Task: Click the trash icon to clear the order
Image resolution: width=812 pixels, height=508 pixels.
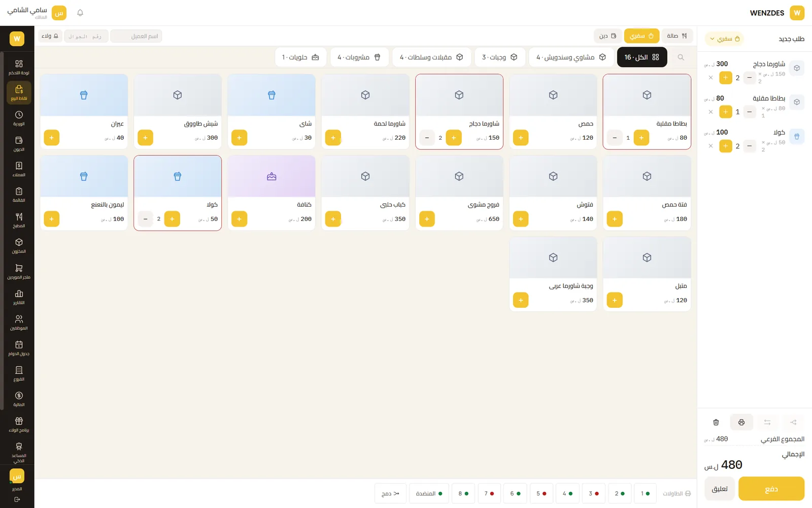Action: (716, 422)
